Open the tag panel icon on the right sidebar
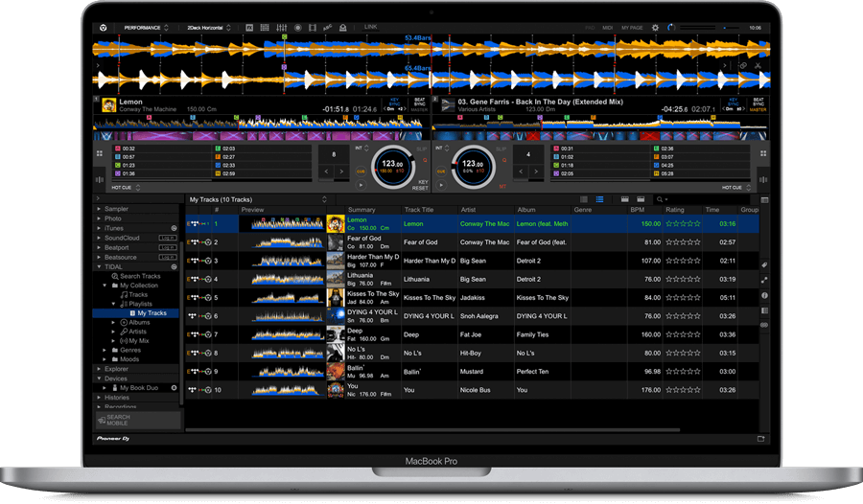863x504 pixels. [764, 264]
